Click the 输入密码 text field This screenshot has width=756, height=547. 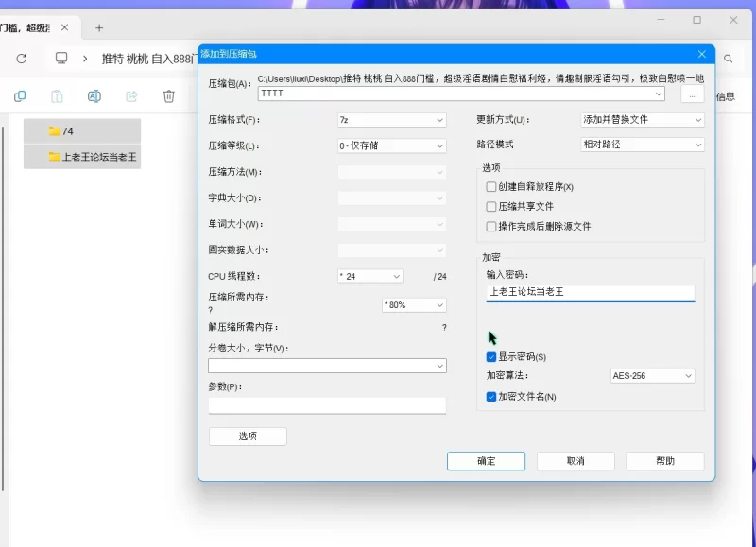click(590, 293)
